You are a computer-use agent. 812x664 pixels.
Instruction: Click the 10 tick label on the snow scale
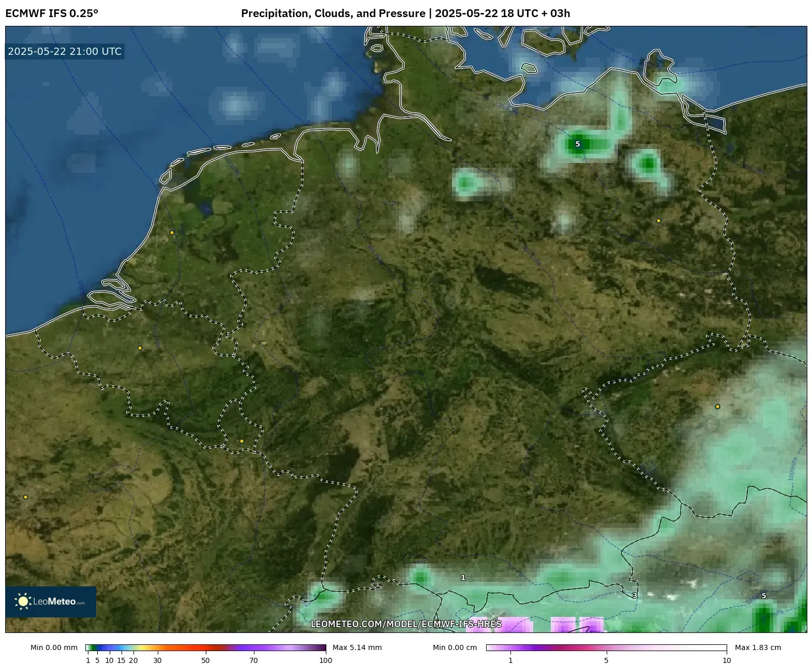pyautogui.click(x=727, y=660)
